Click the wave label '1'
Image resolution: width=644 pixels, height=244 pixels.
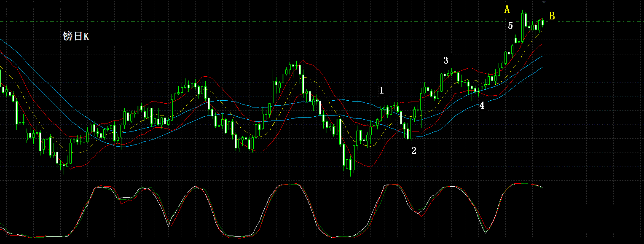381,90
